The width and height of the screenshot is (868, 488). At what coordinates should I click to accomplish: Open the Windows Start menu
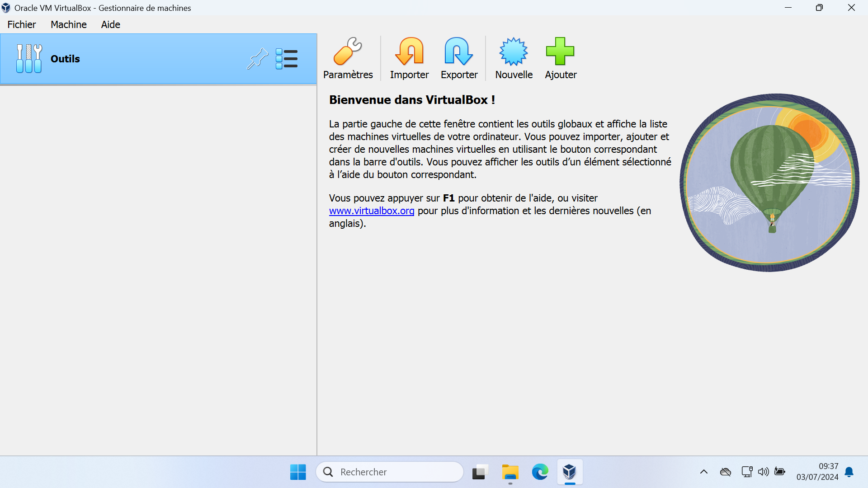(x=298, y=472)
